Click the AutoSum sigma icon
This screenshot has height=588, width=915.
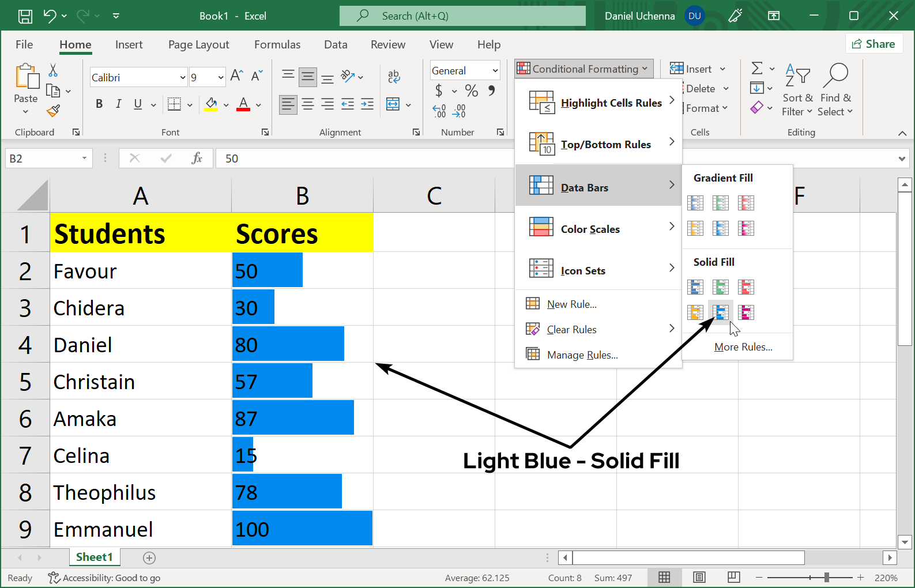point(757,69)
